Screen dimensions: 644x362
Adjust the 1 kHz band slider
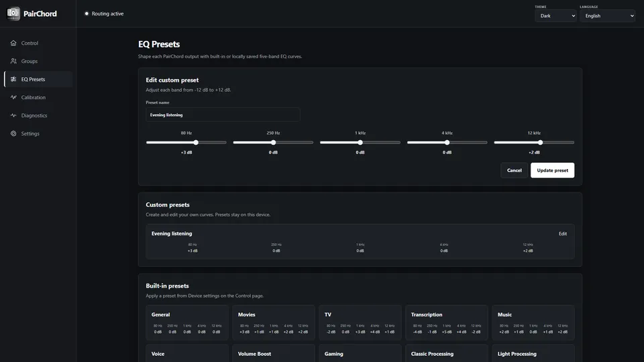click(360, 142)
